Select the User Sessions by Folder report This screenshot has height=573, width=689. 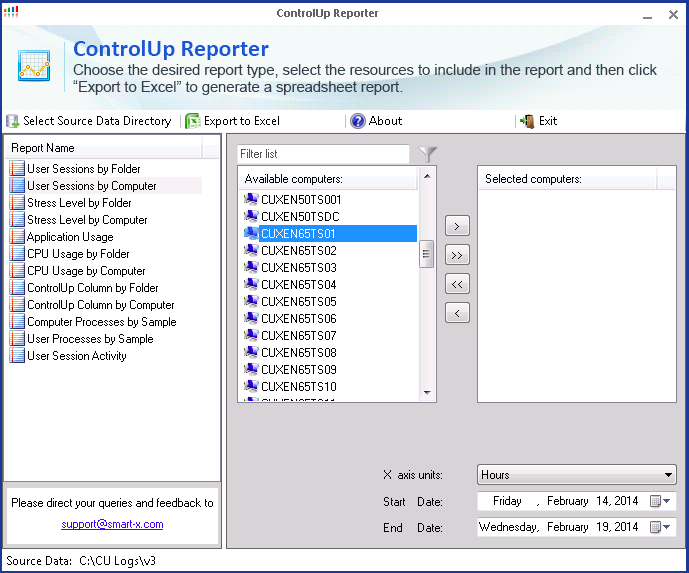coord(83,169)
